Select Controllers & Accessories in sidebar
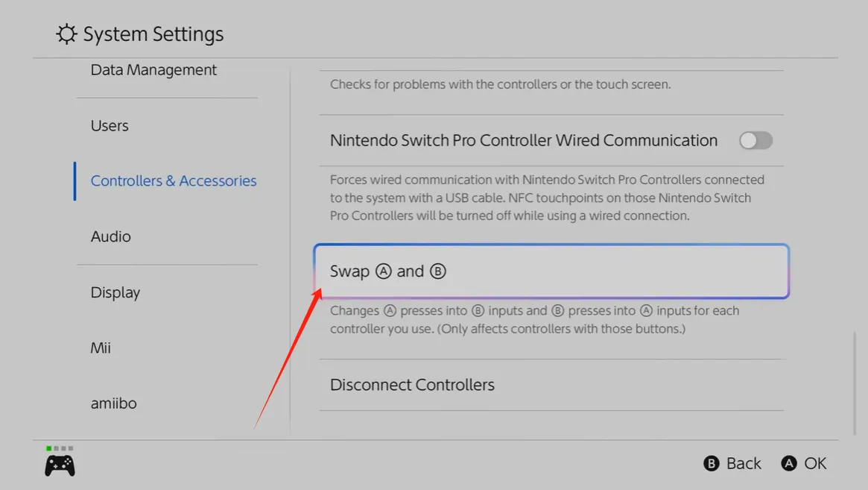 tap(174, 181)
